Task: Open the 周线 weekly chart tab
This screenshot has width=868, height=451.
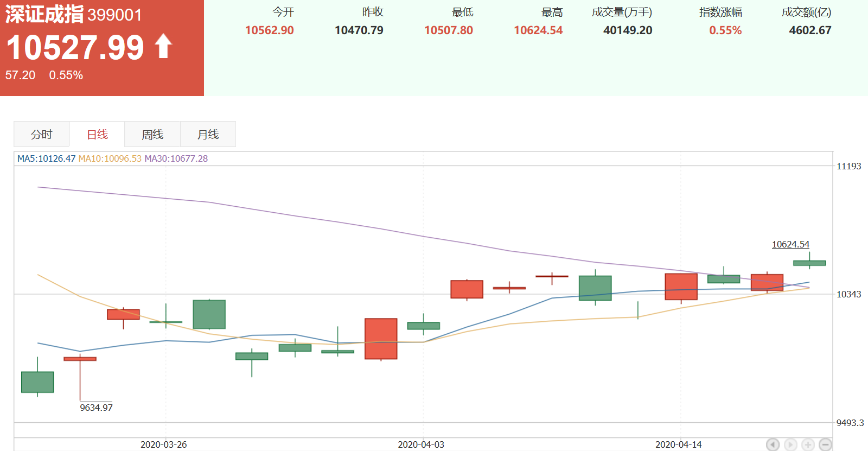Action: click(x=152, y=135)
